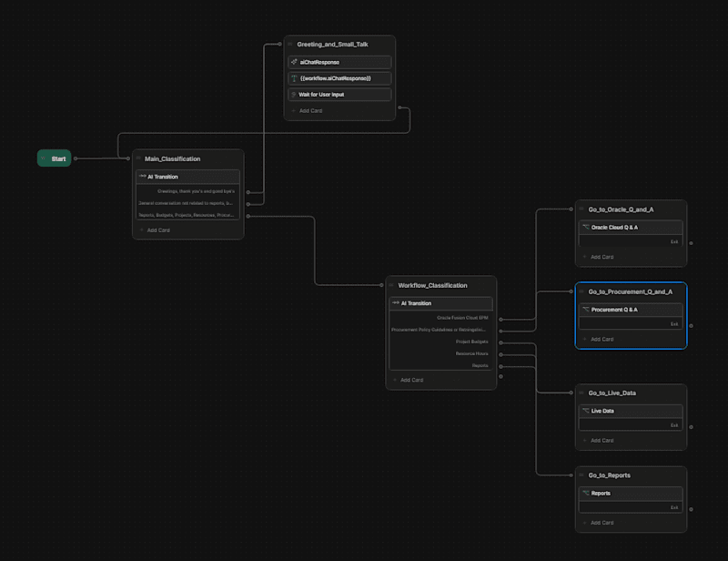
Task: Click the handle icon beside Workflow_Classification
Action: pyautogui.click(x=391, y=285)
